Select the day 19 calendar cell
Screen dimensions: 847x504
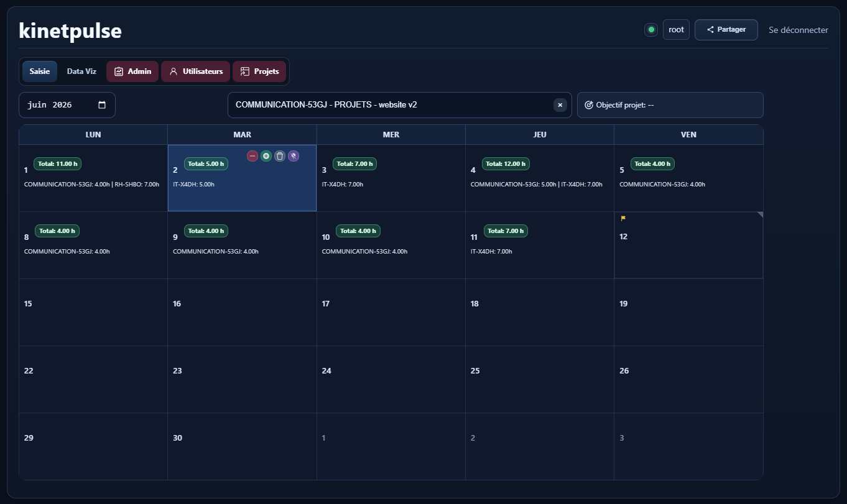pos(688,313)
